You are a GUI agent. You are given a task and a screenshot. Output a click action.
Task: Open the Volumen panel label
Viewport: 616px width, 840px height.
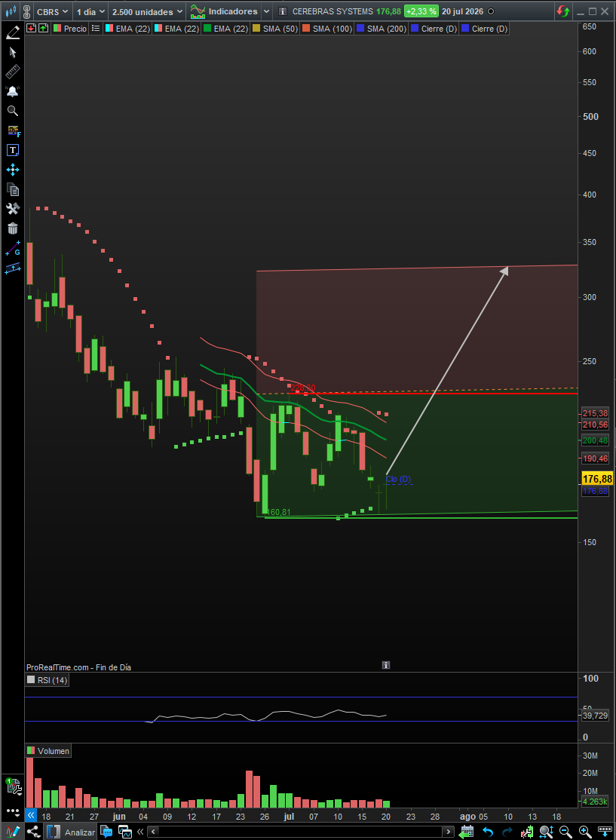48,751
